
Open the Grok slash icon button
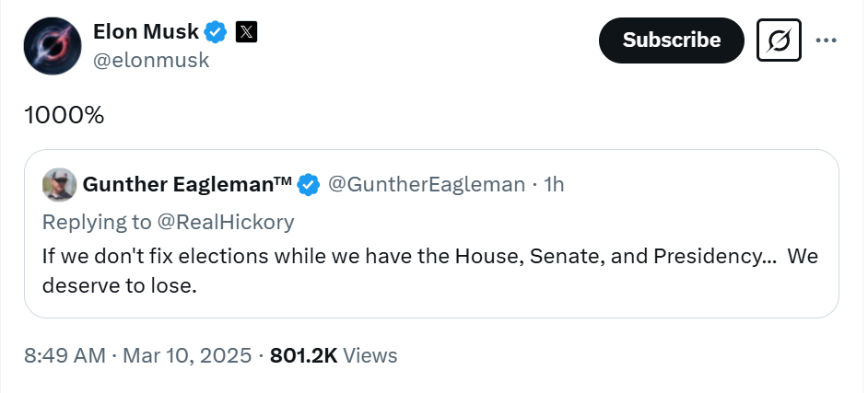pyautogui.click(x=779, y=40)
